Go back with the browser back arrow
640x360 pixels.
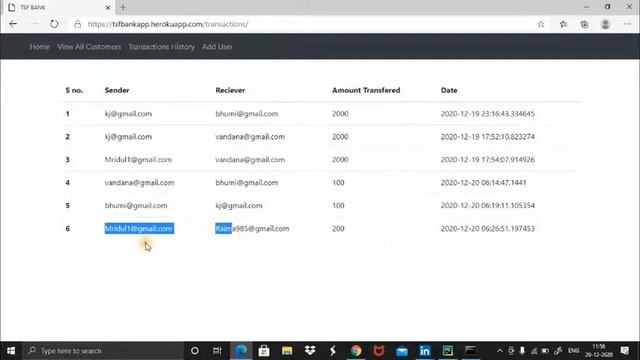tap(13, 24)
